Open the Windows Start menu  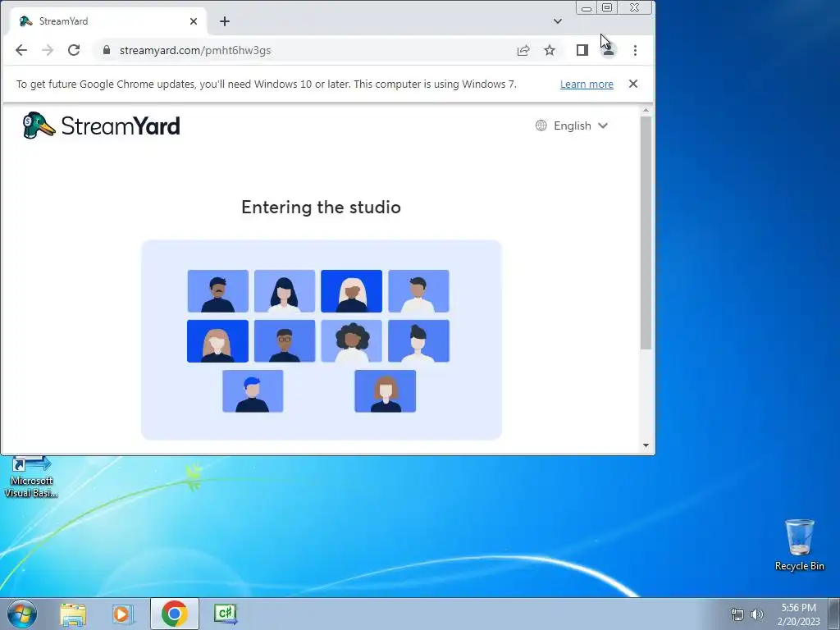pyautogui.click(x=22, y=614)
